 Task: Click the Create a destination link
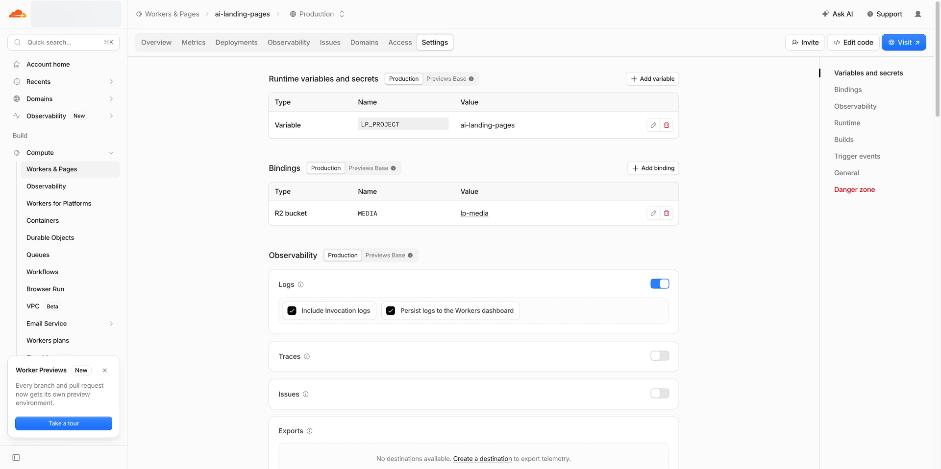coord(483,458)
